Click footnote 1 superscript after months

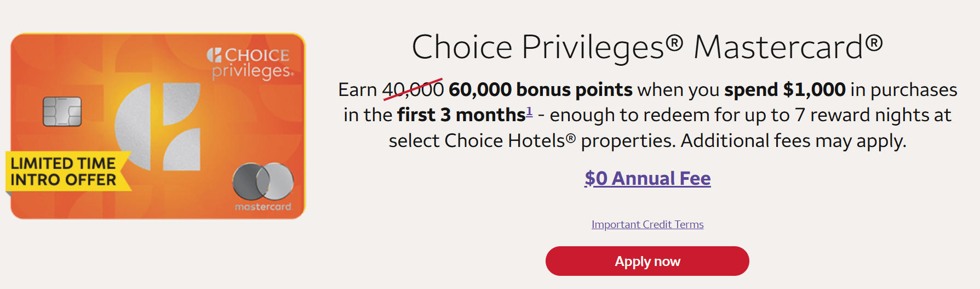[529, 111]
